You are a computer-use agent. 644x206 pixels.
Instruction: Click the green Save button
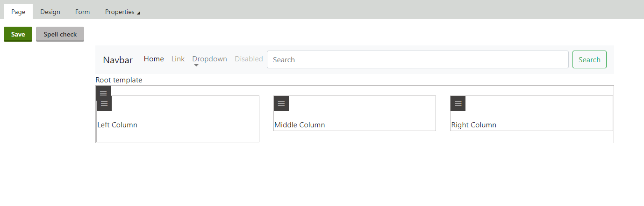[18, 34]
